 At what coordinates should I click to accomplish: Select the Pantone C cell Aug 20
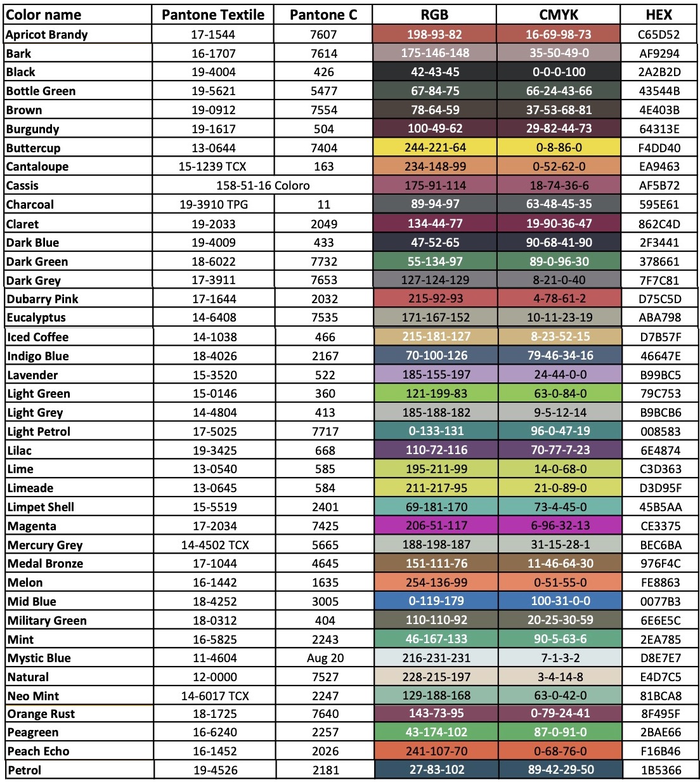325,658
